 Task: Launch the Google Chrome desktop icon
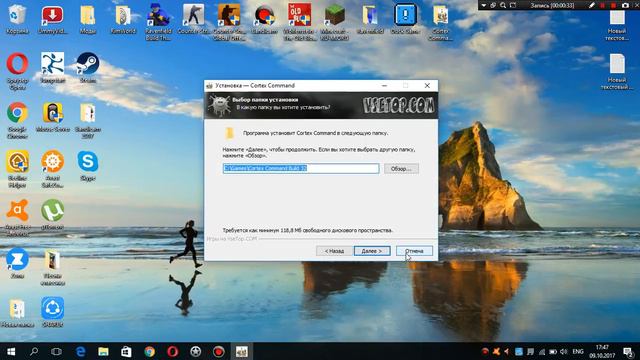coord(17,120)
